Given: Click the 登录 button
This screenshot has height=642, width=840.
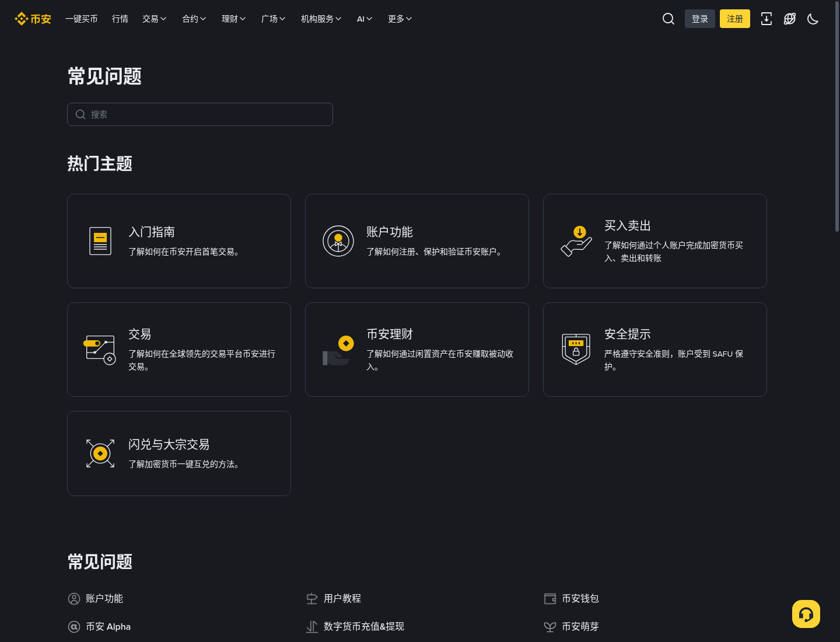Looking at the screenshot, I should click(700, 19).
